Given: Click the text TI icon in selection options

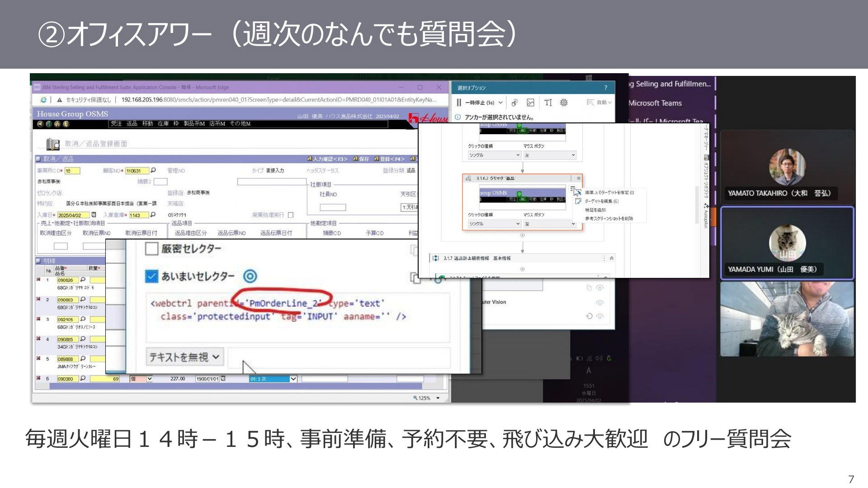Looking at the screenshot, I should [548, 103].
